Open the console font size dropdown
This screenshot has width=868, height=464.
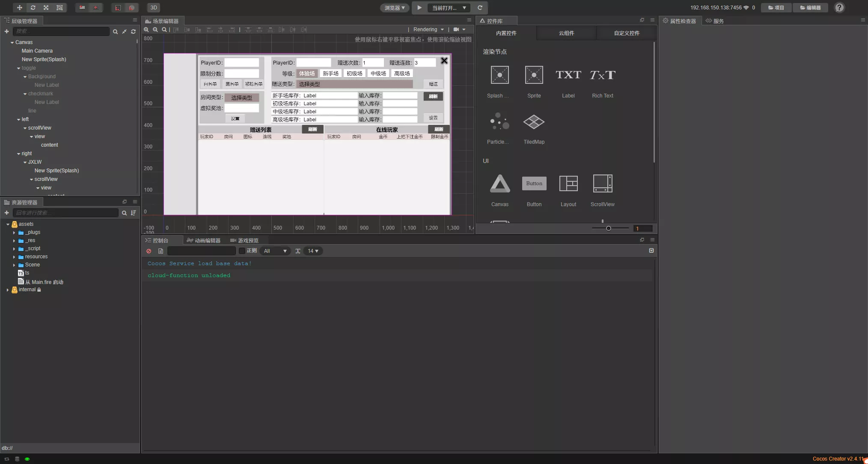click(313, 251)
